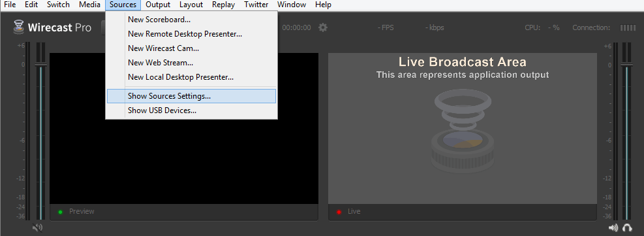Adjust the left audio level slider
644x236 pixels.
tap(40, 65)
